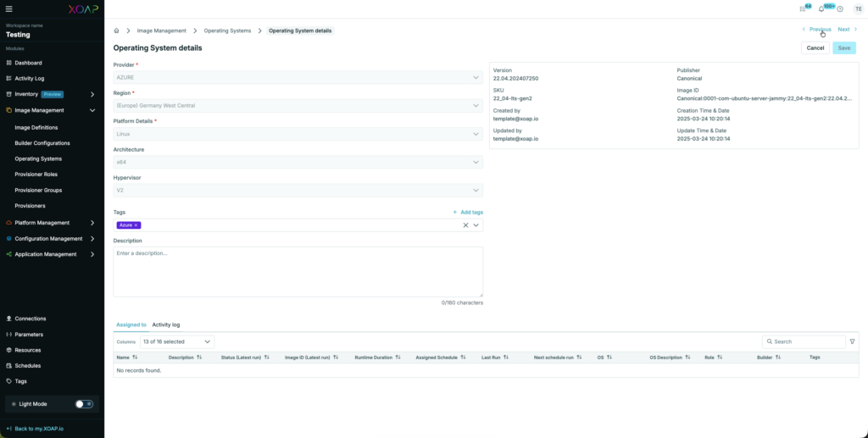This screenshot has height=438, width=868.
Task: Click into the Description text area
Action: point(298,271)
